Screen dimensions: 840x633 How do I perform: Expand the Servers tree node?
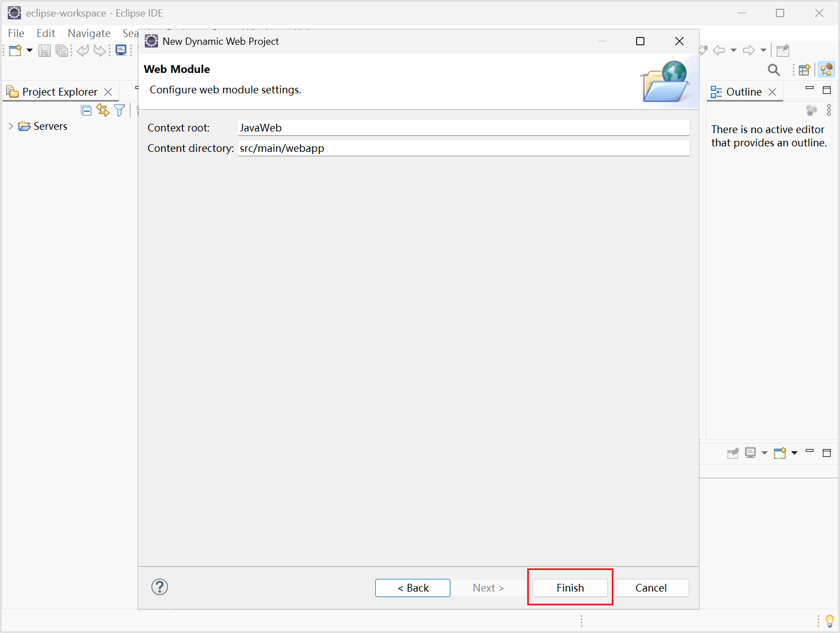tap(11, 126)
